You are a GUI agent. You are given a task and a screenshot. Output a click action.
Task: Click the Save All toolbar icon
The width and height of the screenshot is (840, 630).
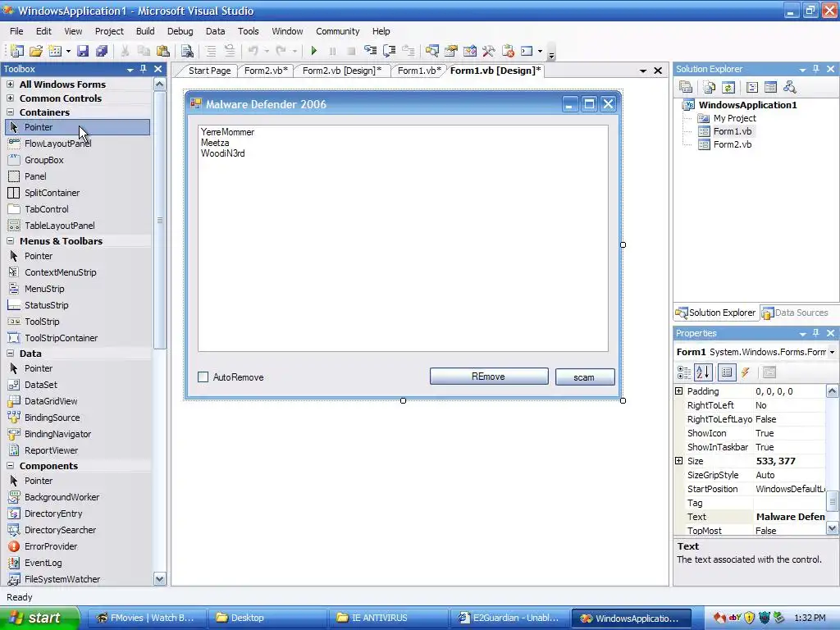(x=101, y=51)
